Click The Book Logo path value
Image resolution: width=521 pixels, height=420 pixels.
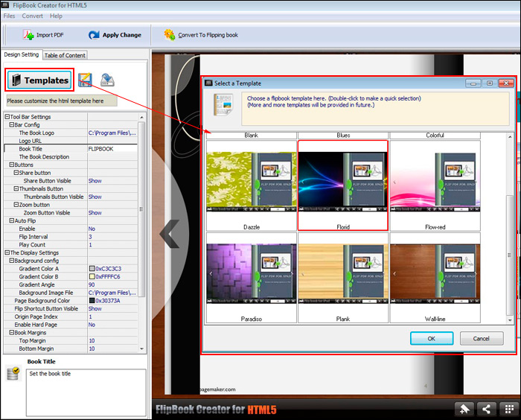(112, 133)
